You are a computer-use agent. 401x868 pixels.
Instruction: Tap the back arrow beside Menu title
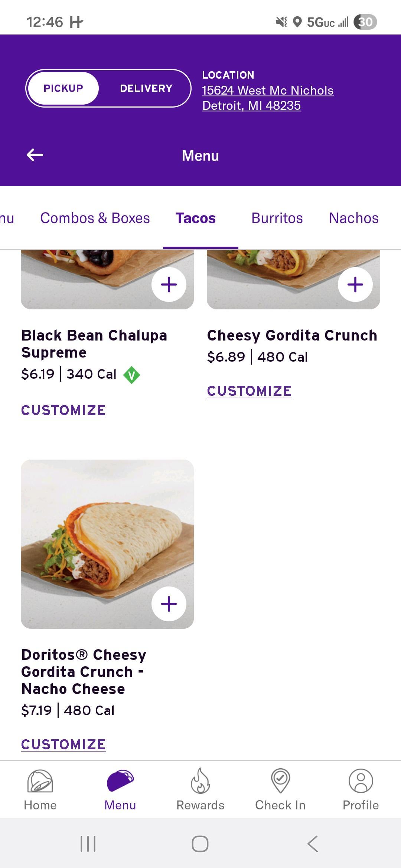pyautogui.click(x=35, y=155)
